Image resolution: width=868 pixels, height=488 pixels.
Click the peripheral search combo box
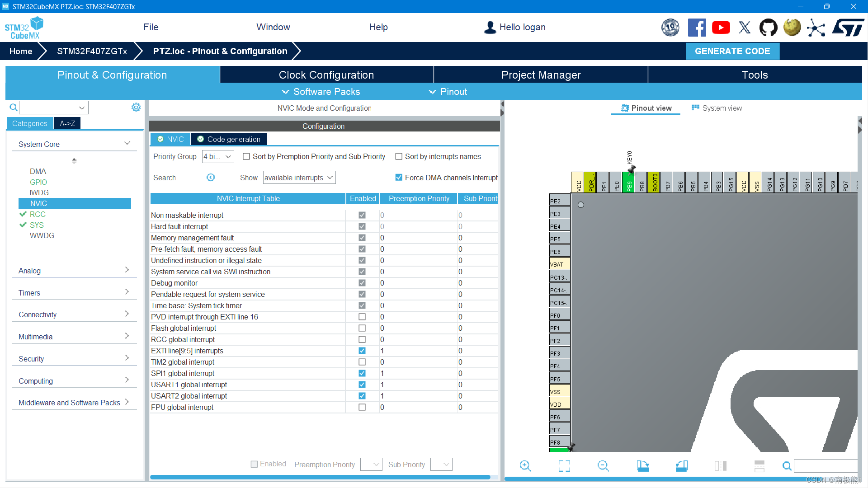coord(53,108)
